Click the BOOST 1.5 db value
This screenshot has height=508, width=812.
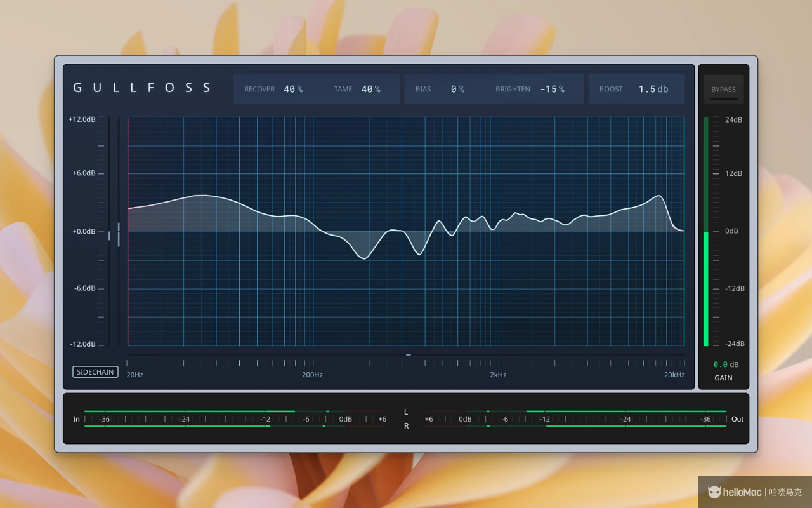[x=653, y=90]
